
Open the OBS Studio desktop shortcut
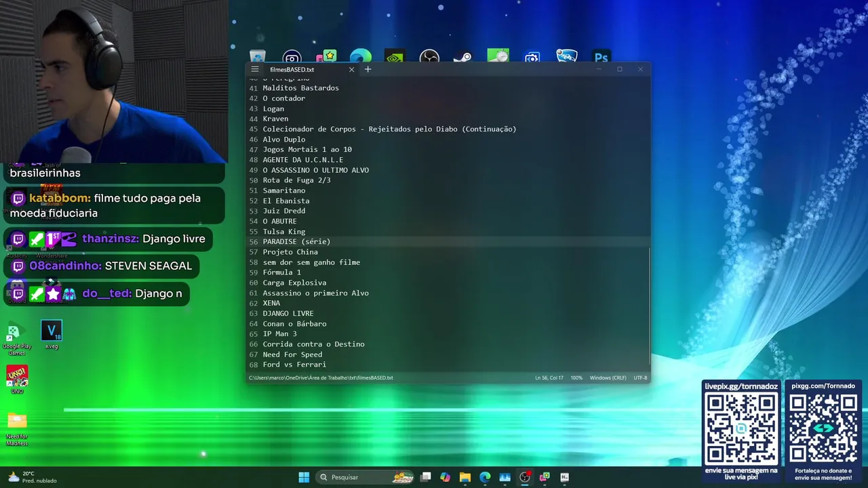coord(429,57)
